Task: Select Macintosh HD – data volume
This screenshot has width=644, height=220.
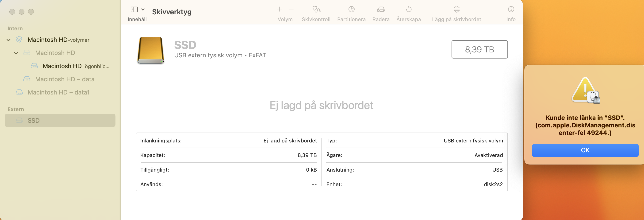Action: click(x=65, y=79)
